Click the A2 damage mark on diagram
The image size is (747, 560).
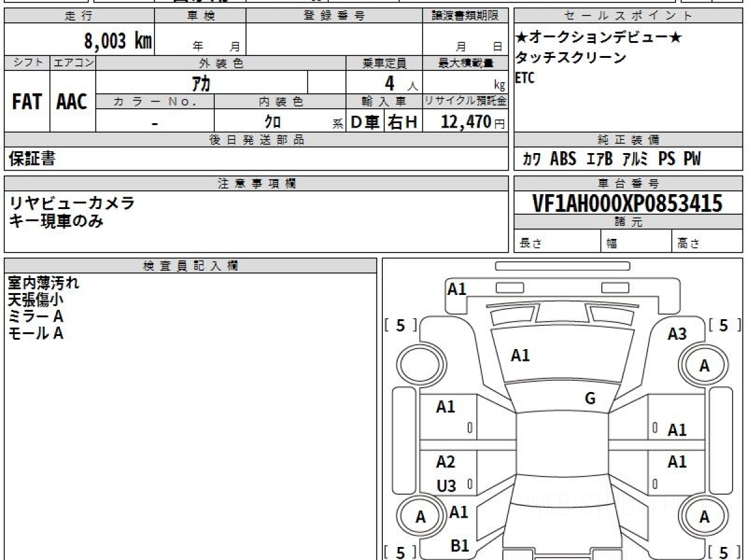446,462
